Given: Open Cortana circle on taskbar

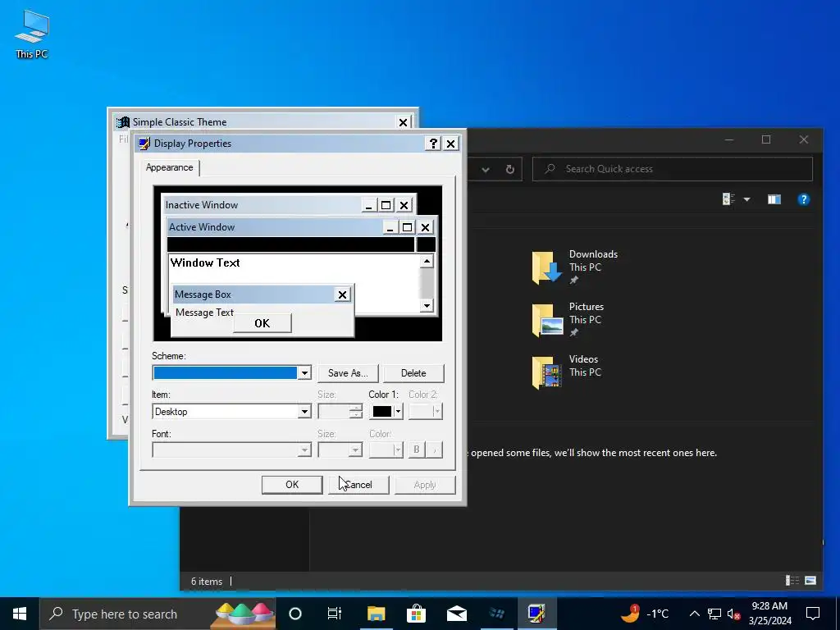Looking at the screenshot, I should (x=294, y=614).
